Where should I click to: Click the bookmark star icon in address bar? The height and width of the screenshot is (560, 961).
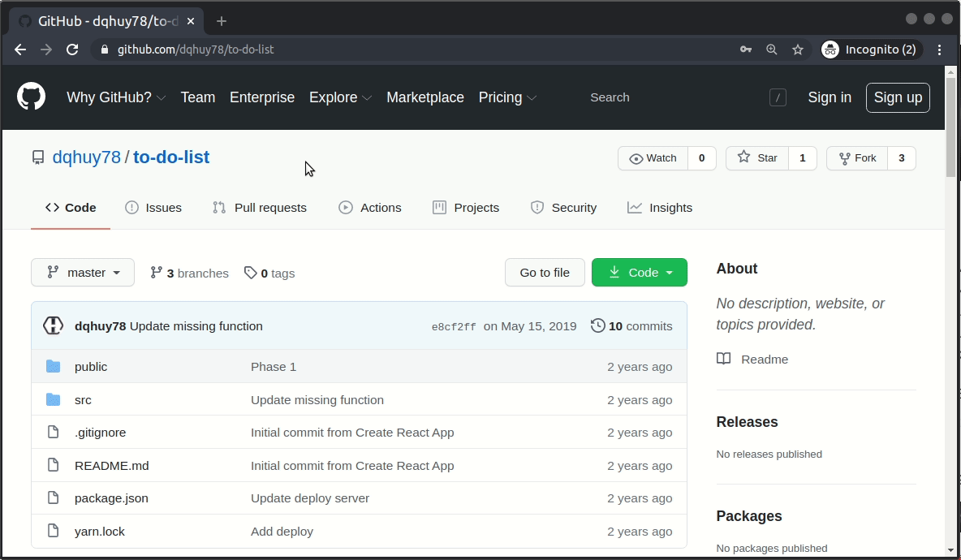(x=798, y=50)
